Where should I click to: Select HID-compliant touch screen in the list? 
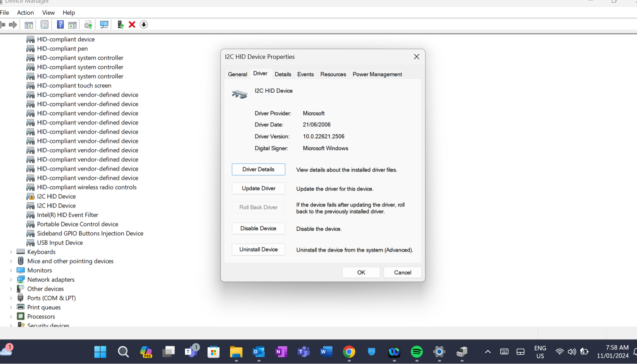tap(74, 85)
